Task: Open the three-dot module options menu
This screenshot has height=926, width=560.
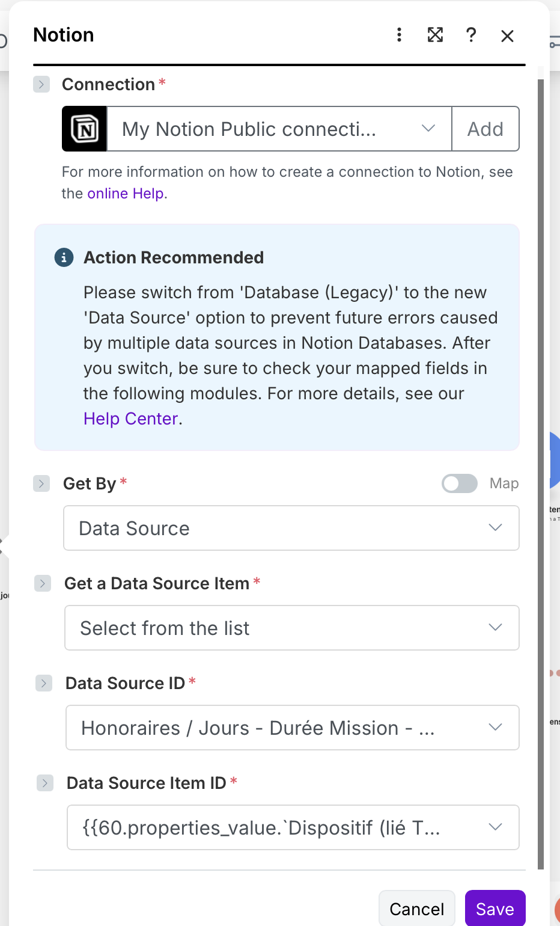Action: pyautogui.click(x=399, y=35)
